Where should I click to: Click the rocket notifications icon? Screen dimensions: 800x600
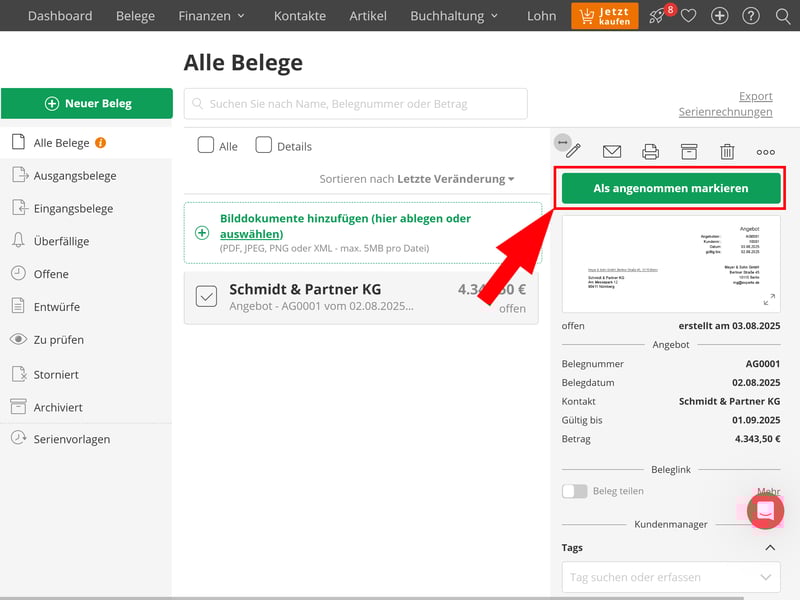[657, 16]
